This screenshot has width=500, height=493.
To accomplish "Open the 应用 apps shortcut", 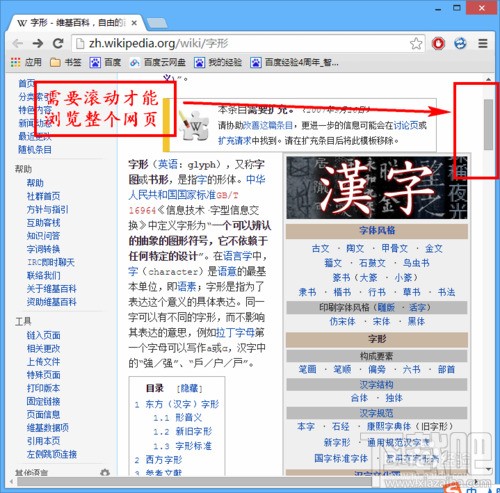I will (x=26, y=62).
